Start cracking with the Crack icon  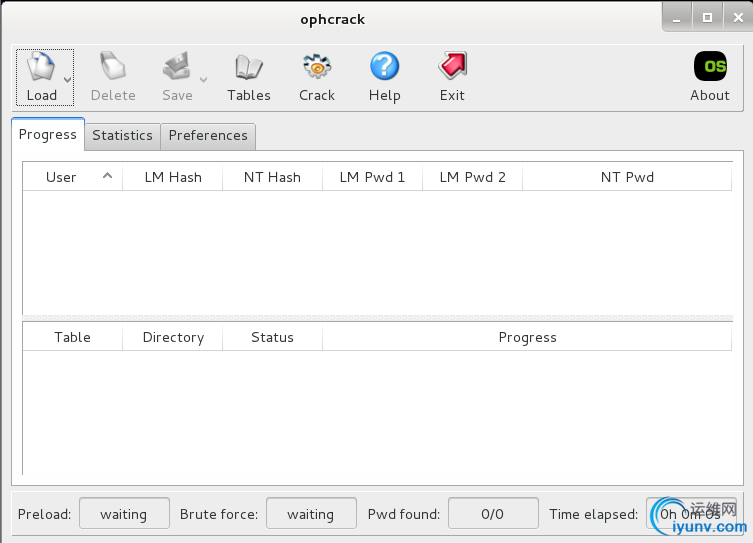tap(317, 68)
